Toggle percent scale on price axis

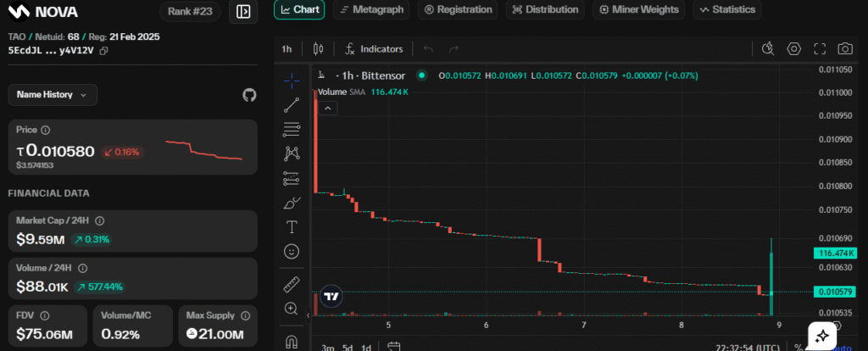tap(798, 347)
